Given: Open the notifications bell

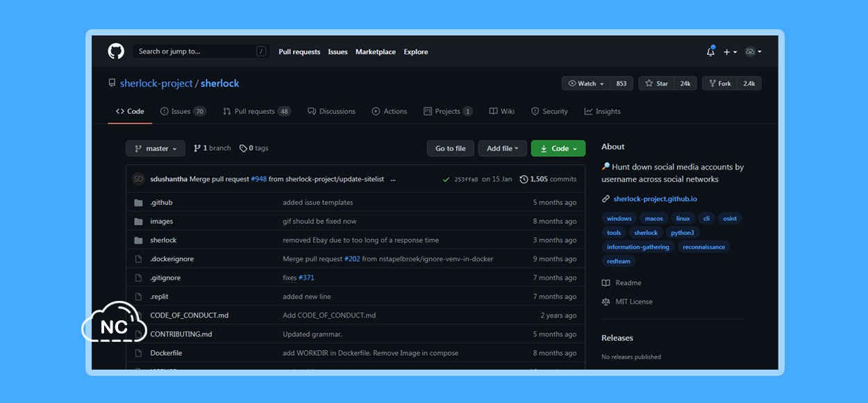Looking at the screenshot, I should [x=710, y=51].
